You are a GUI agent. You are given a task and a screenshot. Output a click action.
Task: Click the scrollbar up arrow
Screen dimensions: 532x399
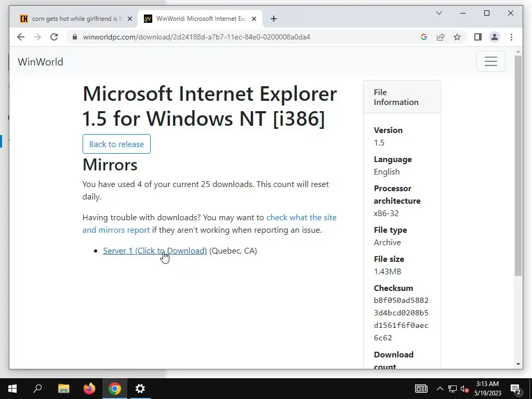click(518, 52)
